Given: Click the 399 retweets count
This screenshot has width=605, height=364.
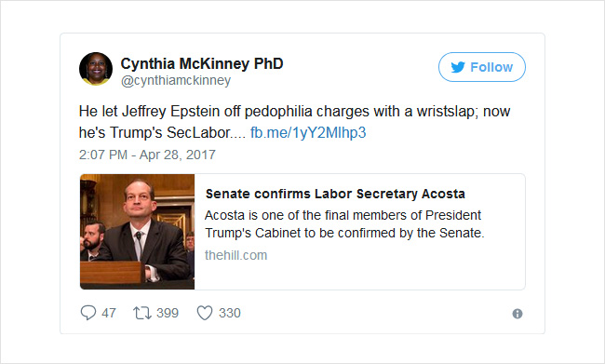Looking at the screenshot, I should pos(168,313).
